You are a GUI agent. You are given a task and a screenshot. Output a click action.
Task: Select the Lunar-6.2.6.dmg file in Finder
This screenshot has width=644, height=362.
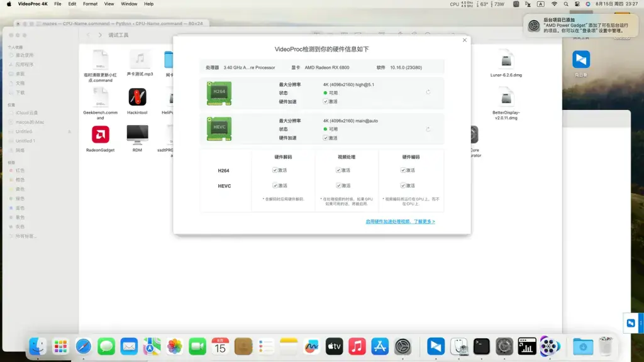pyautogui.click(x=506, y=60)
